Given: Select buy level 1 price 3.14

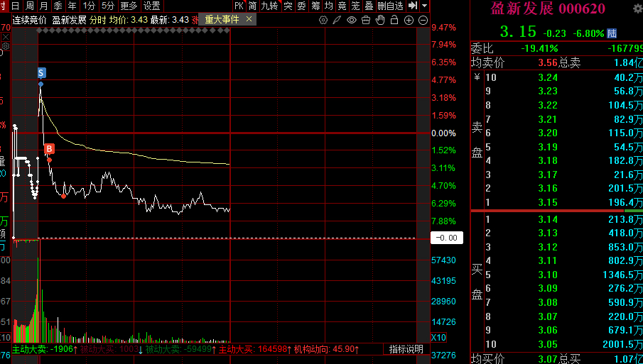Looking at the screenshot, I should pyautogui.click(x=548, y=219).
